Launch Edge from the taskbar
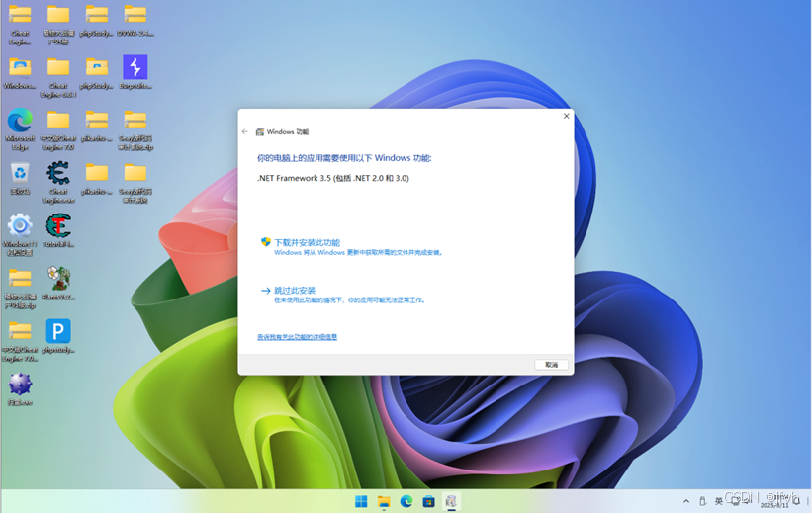The width and height of the screenshot is (812, 513). (x=406, y=501)
